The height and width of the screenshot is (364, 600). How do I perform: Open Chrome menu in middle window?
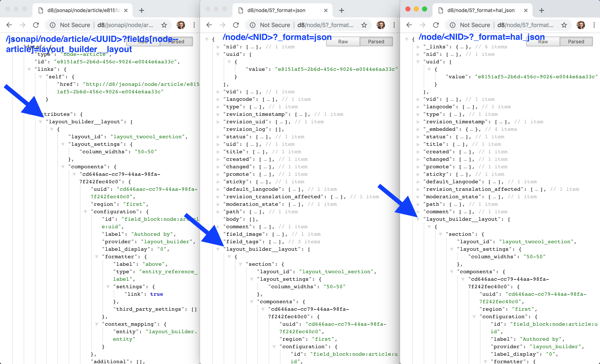coord(394,25)
